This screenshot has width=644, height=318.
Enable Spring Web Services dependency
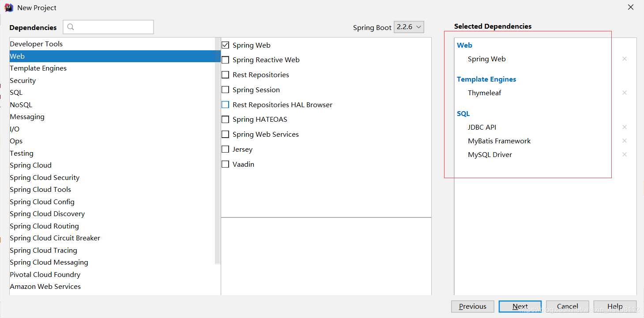(225, 134)
